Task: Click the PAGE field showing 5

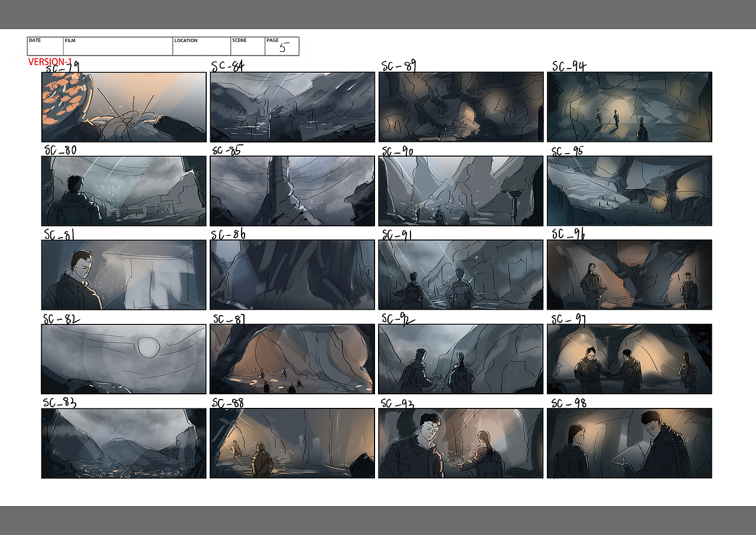Action: pos(282,46)
